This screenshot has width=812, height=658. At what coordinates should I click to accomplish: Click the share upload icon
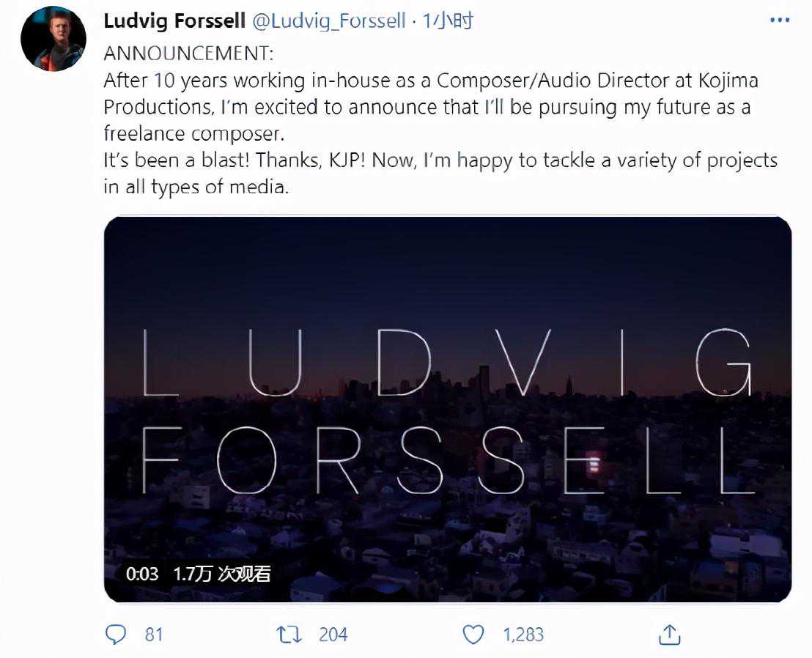669,634
